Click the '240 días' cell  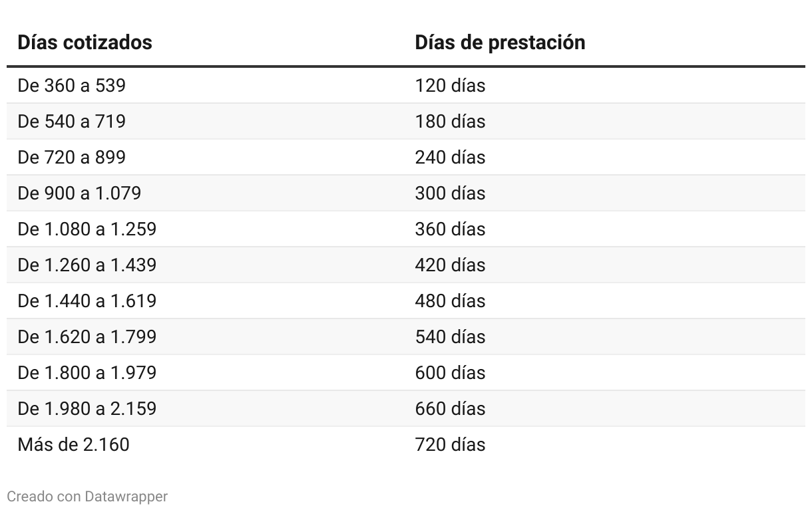(x=450, y=158)
